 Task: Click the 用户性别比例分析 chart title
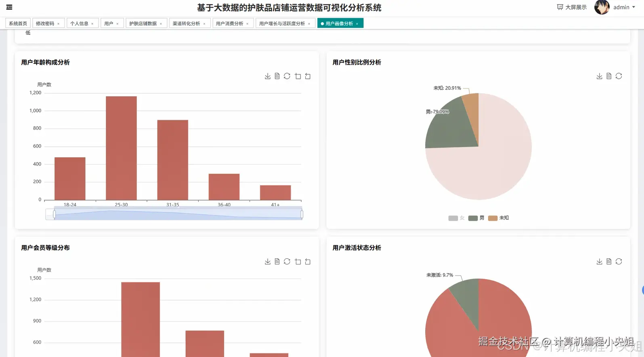357,62
